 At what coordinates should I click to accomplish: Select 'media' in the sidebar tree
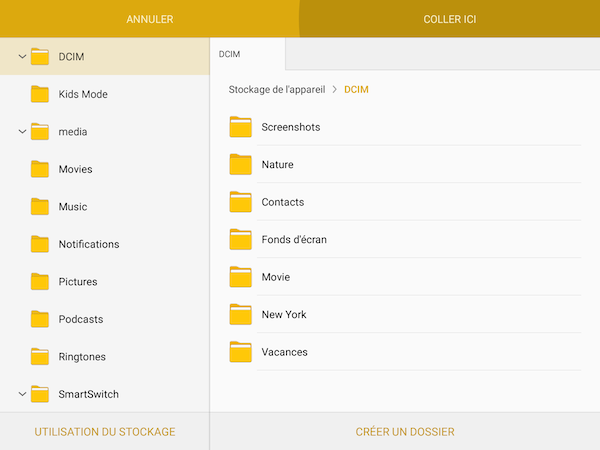[73, 132]
